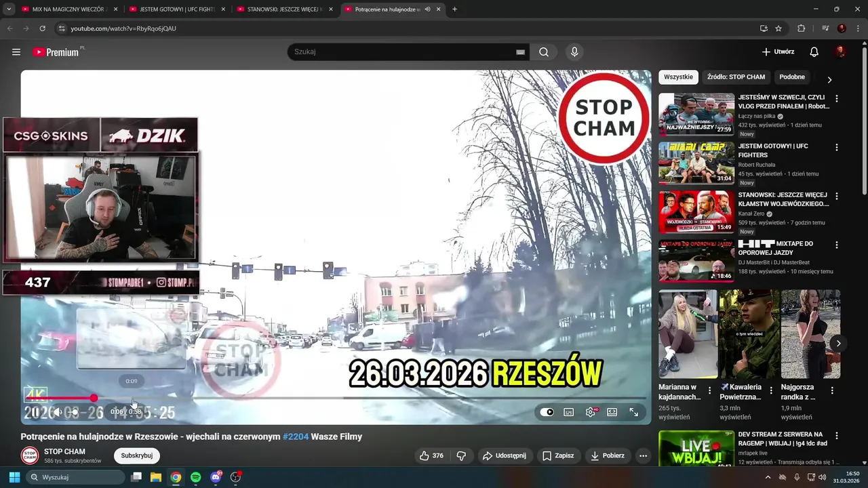This screenshot has height=488, width=868.
Task: Open more actions menu below the video
Action: [643, 455]
